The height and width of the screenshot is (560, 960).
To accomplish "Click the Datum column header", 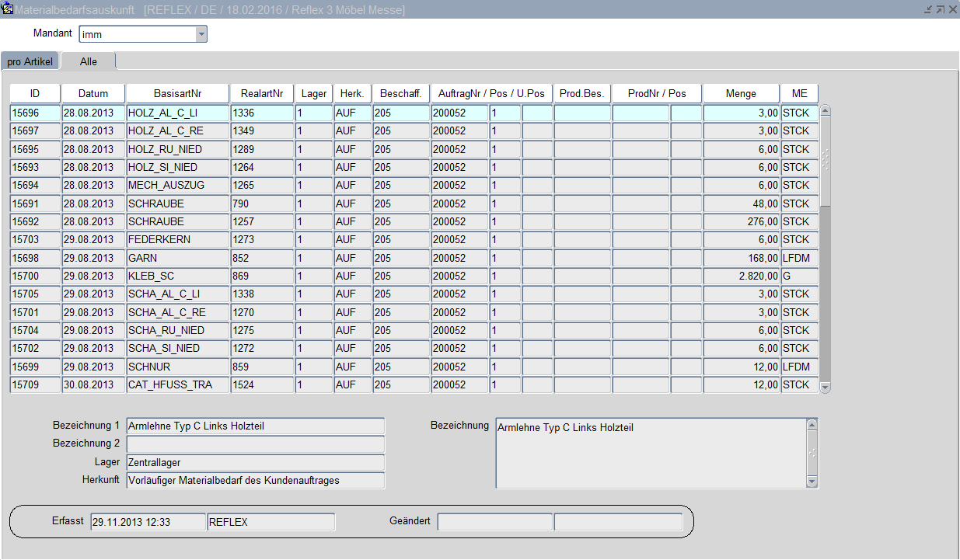I will coord(93,93).
